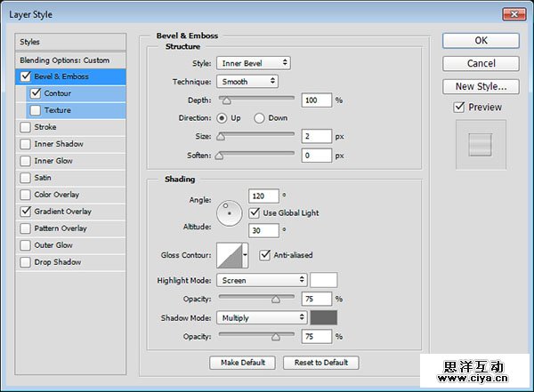Open the Style dropdown showing Inner Bevel
The image size is (534, 392).
pos(254,63)
